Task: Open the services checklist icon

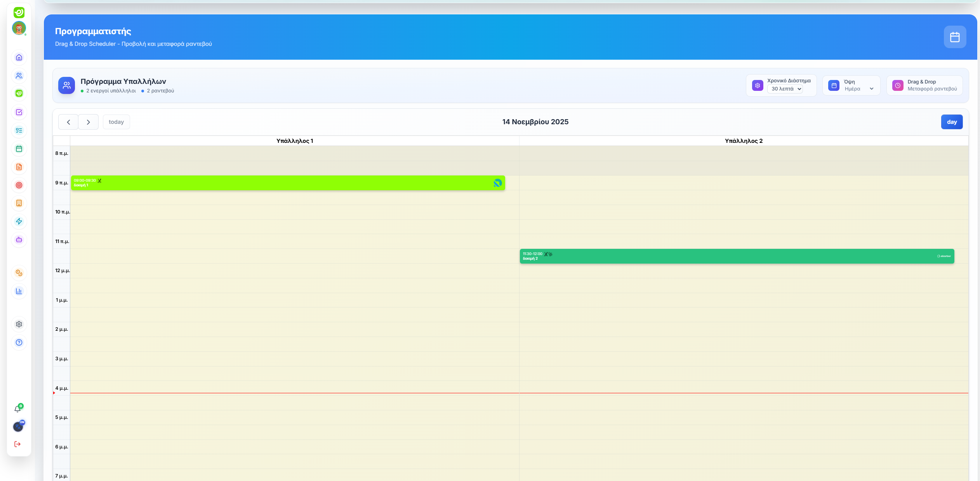Action: 19,130
